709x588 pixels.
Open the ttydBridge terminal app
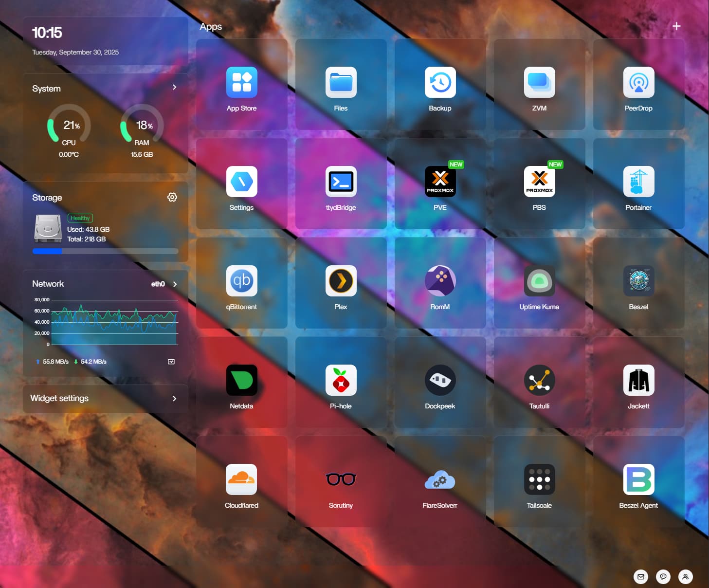coord(341,182)
